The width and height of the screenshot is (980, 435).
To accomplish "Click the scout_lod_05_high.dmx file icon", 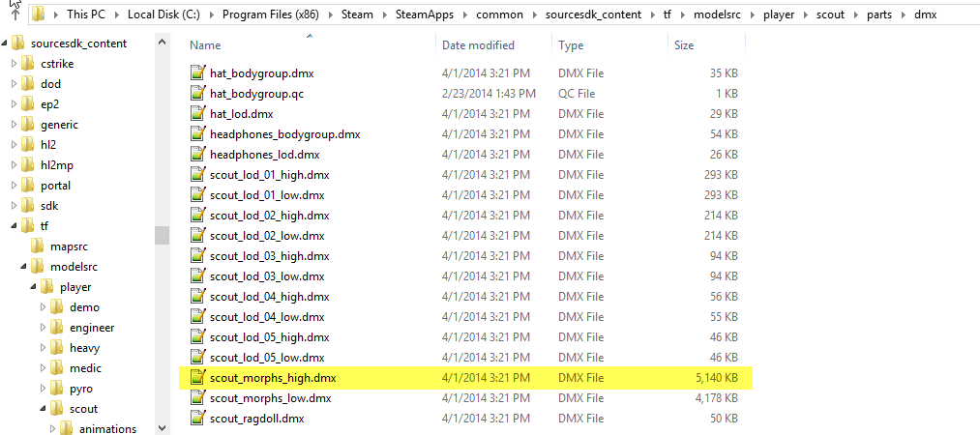I will click(198, 337).
